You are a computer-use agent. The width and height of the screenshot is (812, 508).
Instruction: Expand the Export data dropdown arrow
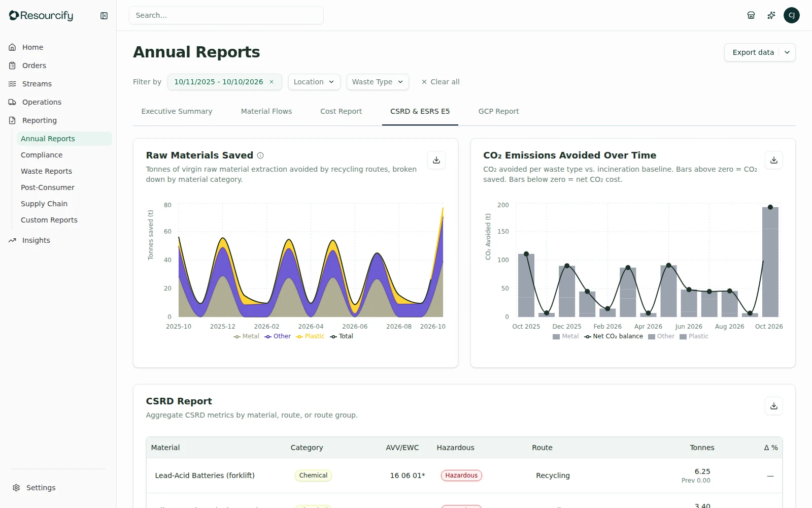click(788, 52)
